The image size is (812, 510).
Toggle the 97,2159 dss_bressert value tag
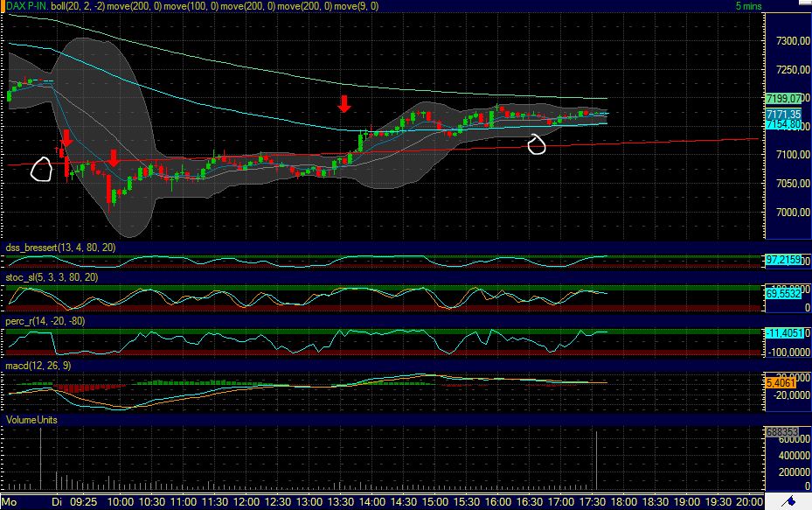coord(784,259)
